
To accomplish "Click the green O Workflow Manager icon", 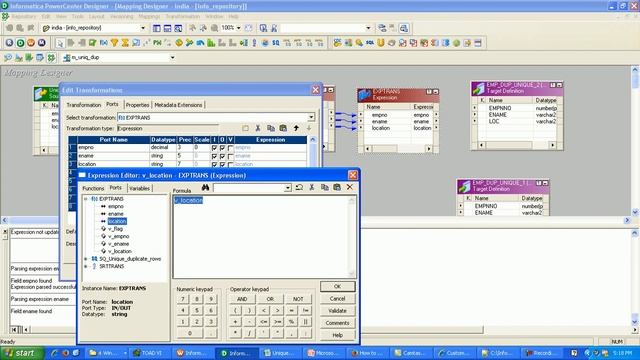I will (x=20, y=42).
